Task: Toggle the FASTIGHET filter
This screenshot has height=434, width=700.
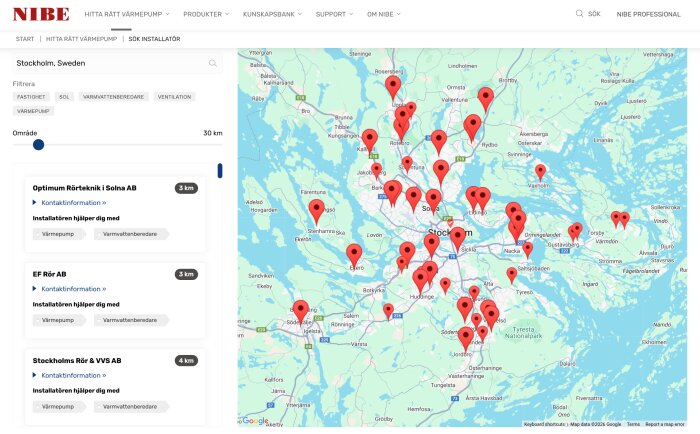Action: [31, 97]
